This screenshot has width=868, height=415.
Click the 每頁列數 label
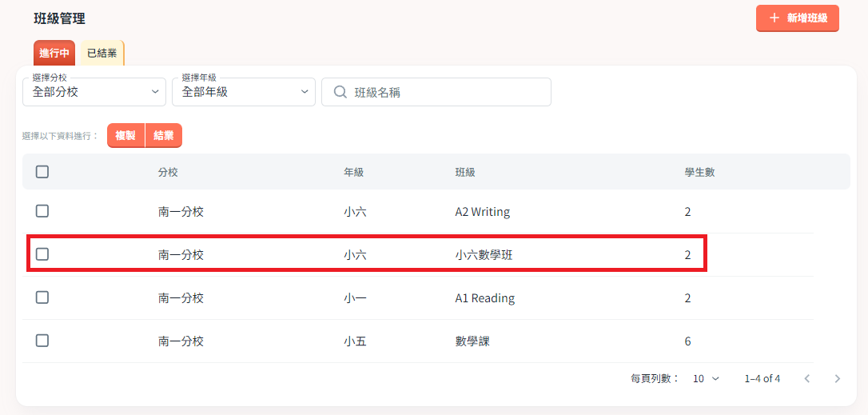tap(655, 379)
